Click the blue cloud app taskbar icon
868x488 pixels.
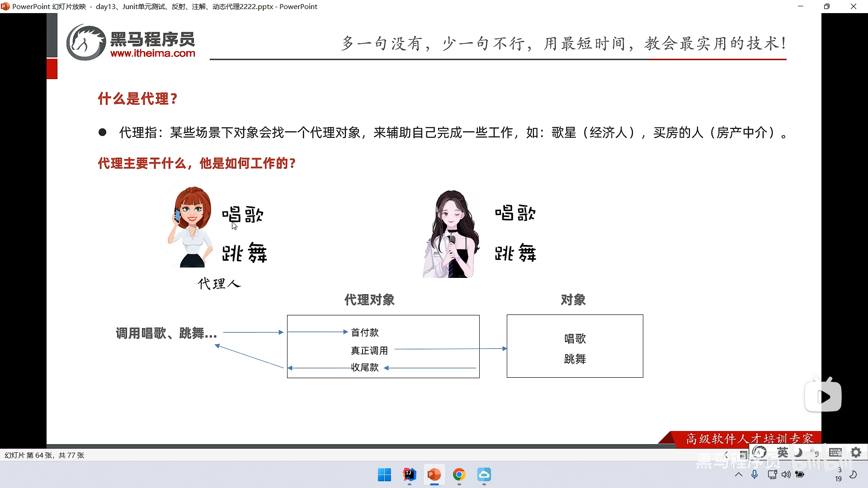tap(484, 474)
